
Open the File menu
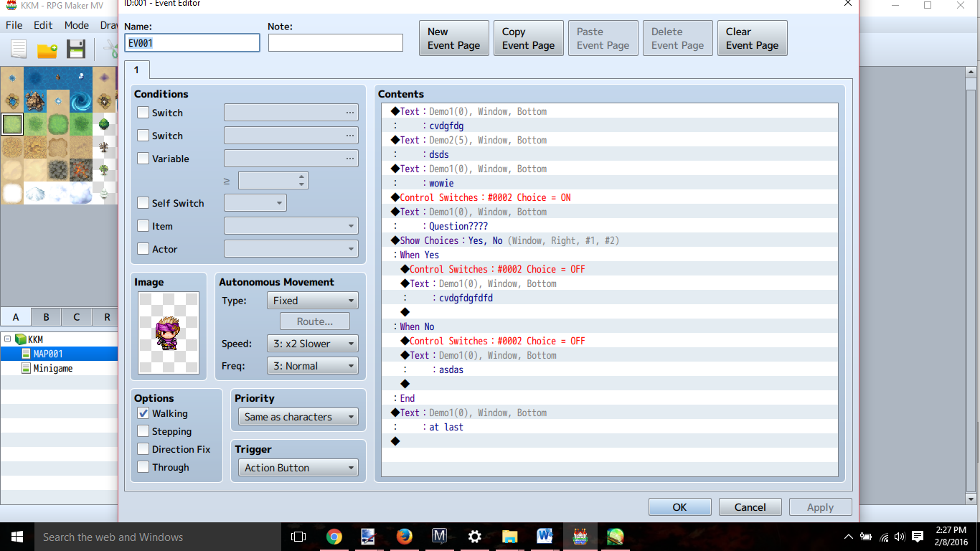click(14, 25)
